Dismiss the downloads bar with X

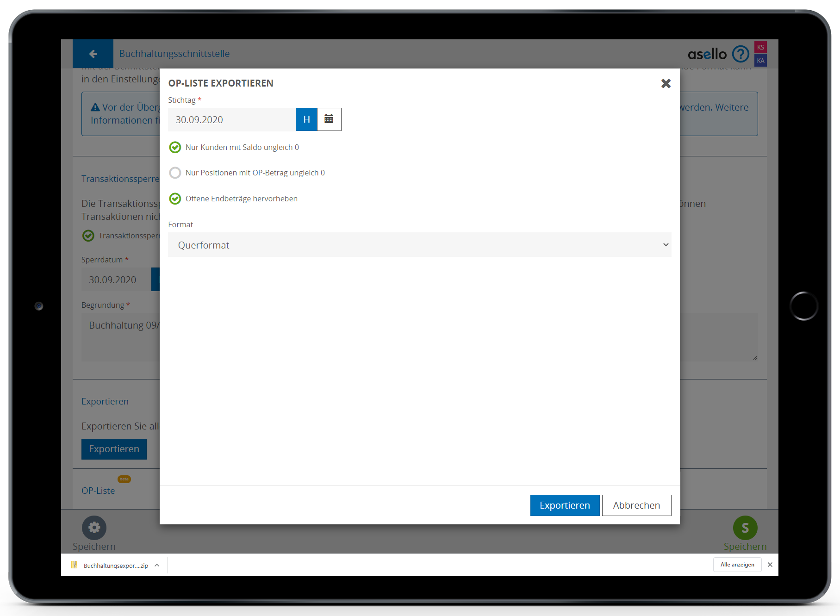pyautogui.click(x=770, y=565)
